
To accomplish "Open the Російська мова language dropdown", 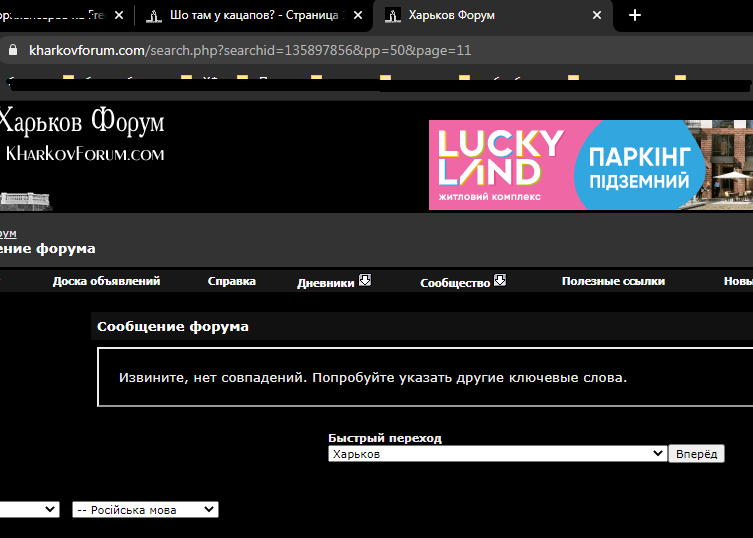I will (x=146, y=510).
